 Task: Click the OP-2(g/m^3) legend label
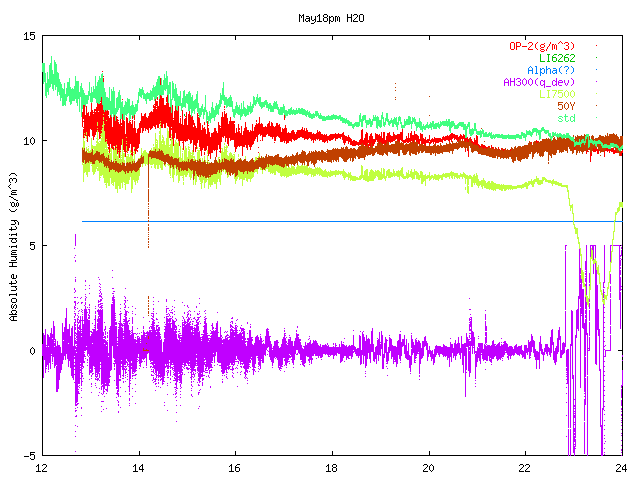542,46
